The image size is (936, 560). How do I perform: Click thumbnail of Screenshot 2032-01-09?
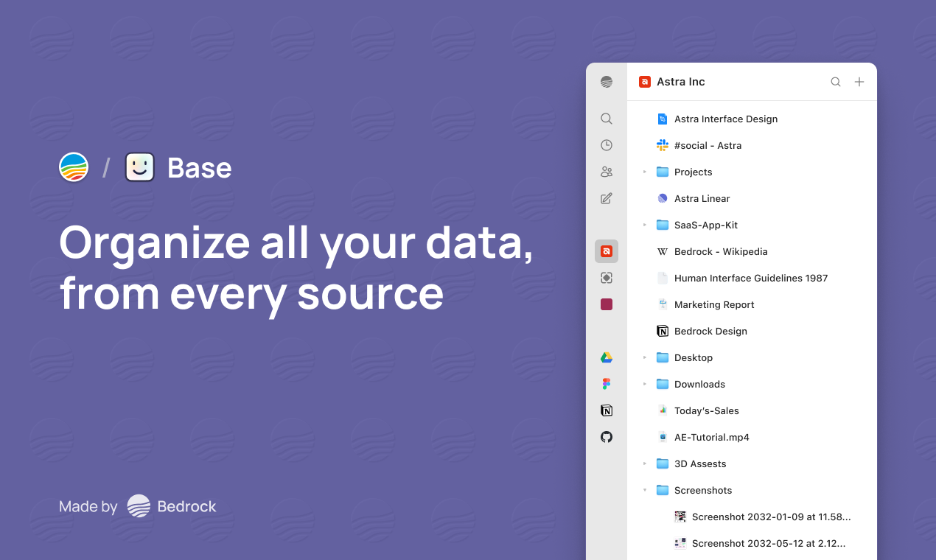click(x=680, y=517)
